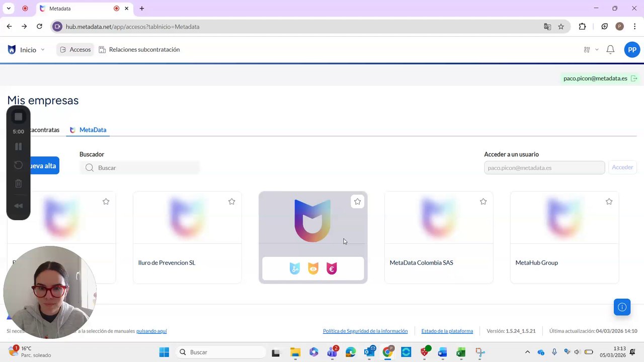This screenshot has height=362, width=644.
Task: Open the pulsando aquí manuals link
Action: 151,331
